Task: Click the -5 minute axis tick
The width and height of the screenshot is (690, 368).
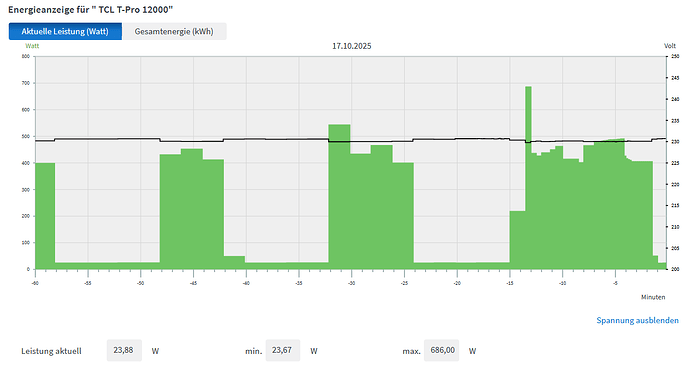Action: [615, 283]
